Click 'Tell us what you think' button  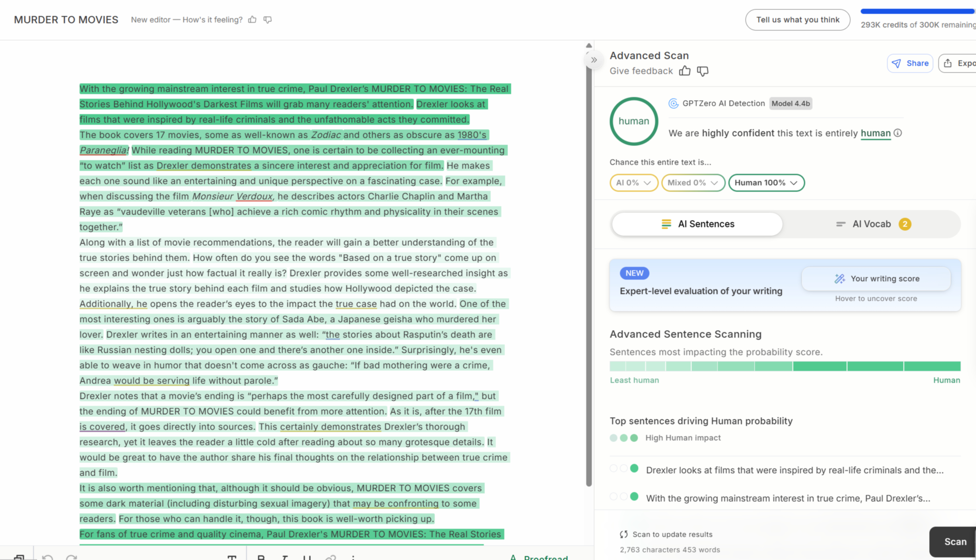pos(798,20)
